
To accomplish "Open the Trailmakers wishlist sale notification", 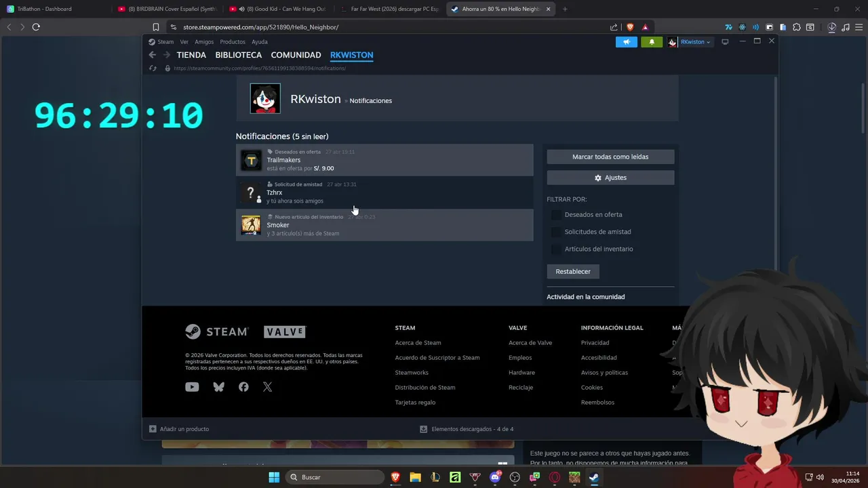I will (384, 160).
